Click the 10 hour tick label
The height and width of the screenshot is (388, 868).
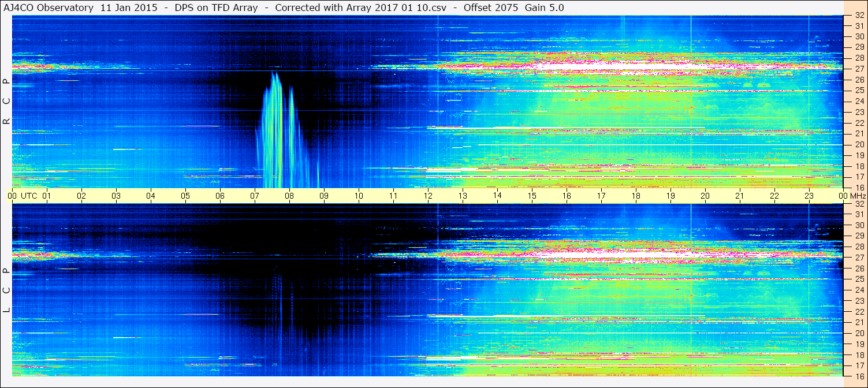point(359,196)
